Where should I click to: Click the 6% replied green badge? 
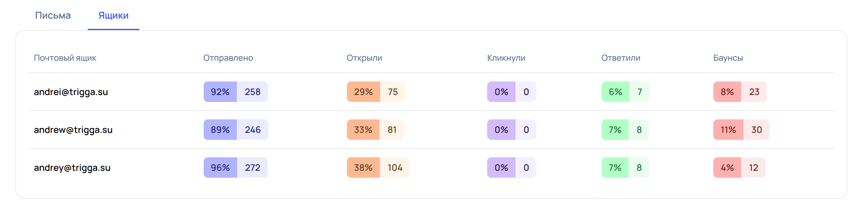tap(615, 92)
